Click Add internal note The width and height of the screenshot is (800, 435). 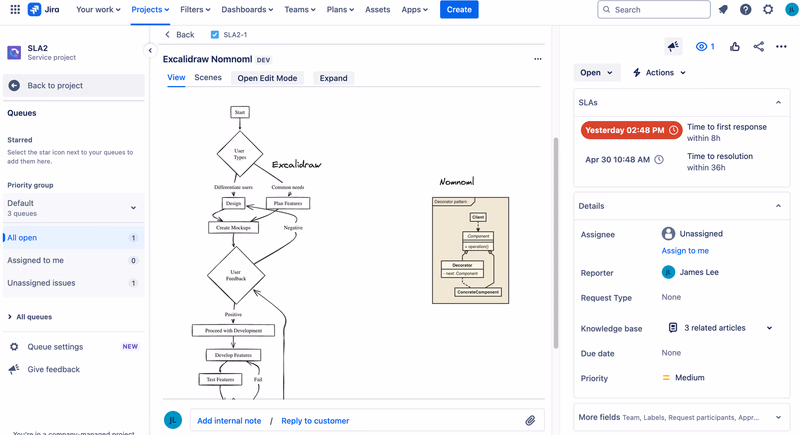tap(229, 421)
